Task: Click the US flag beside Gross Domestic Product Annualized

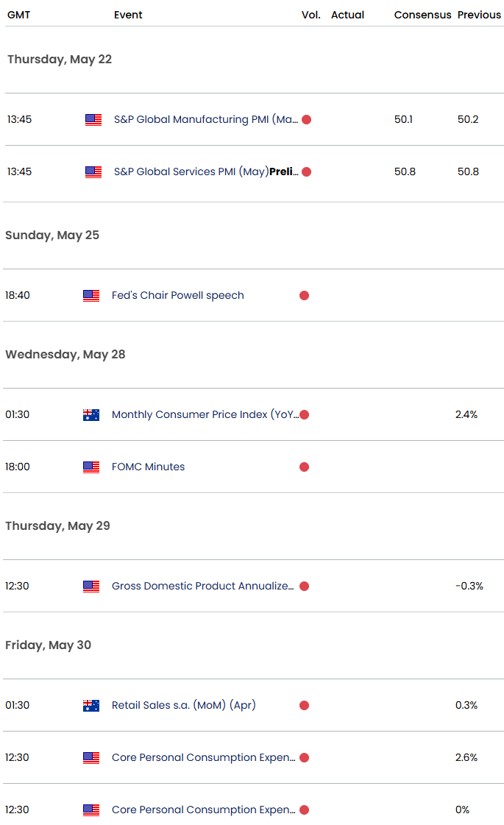Action: (x=91, y=586)
